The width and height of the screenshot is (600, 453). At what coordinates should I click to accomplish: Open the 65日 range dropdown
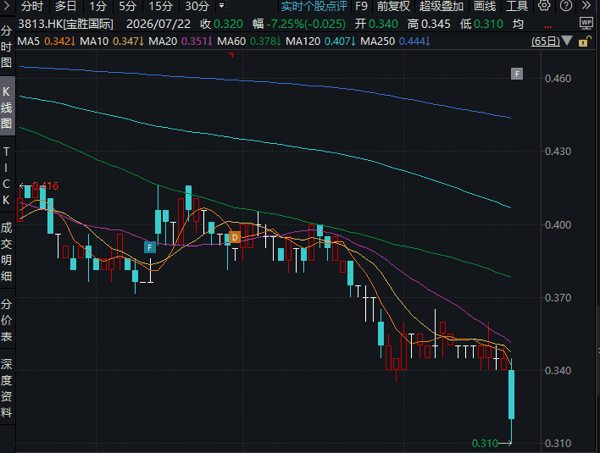(x=551, y=41)
